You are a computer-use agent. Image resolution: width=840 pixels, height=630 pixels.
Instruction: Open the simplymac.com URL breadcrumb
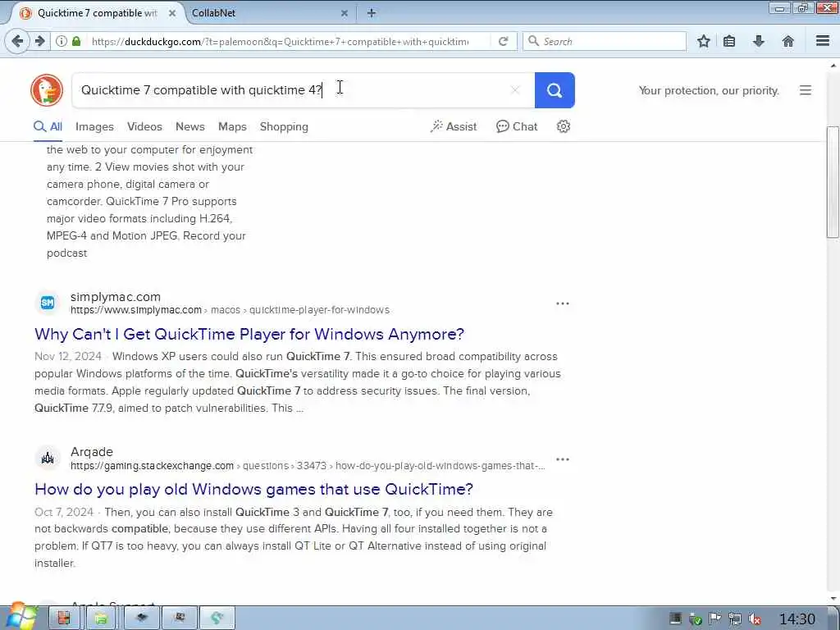(230, 310)
